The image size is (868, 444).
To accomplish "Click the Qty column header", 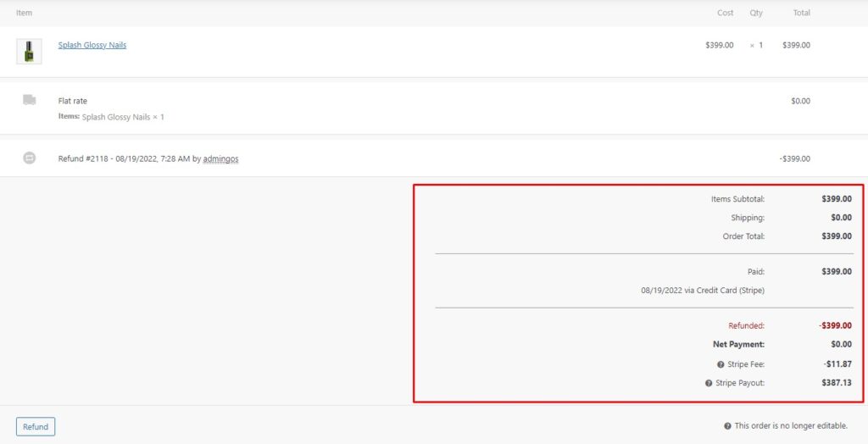I will point(756,13).
